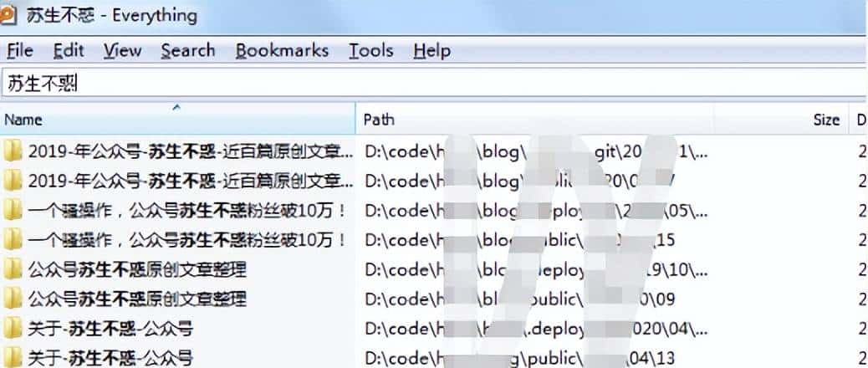Select 2019-年公众号-苏生不惑 name in row with git path

(191, 151)
